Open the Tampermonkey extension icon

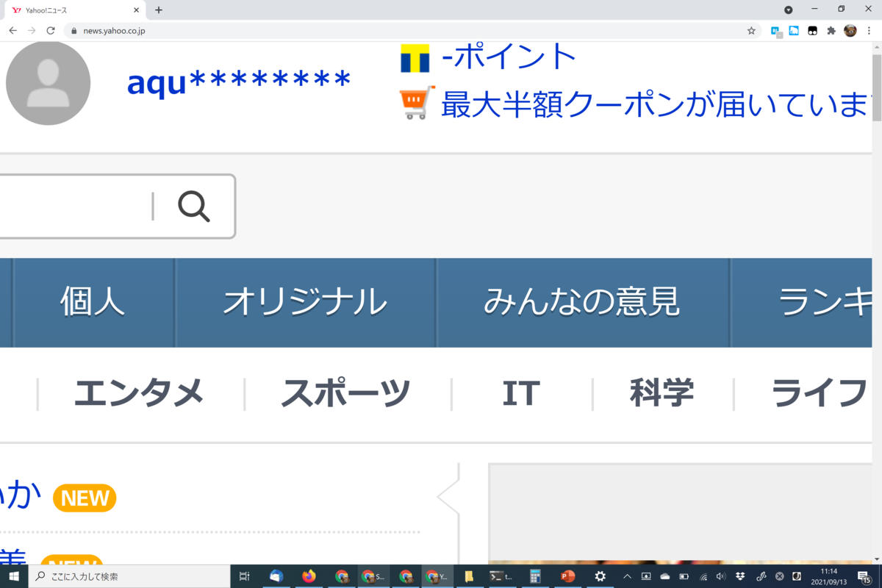[x=813, y=31]
